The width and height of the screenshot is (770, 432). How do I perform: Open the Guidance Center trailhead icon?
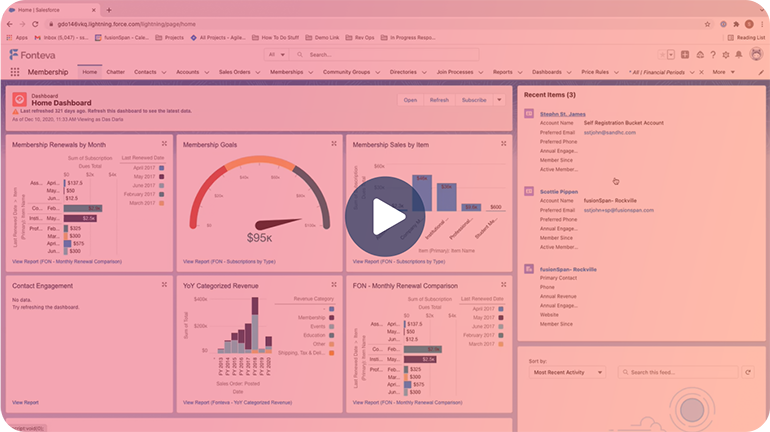coord(700,55)
